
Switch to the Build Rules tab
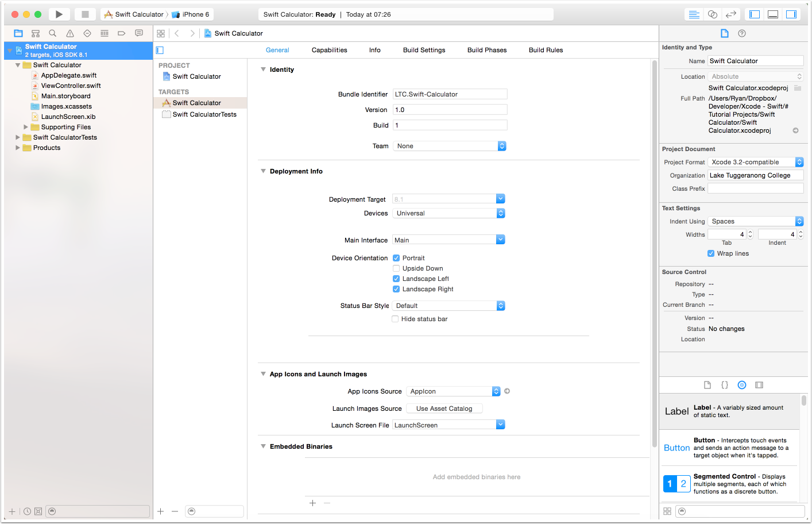[x=546, y=50]
